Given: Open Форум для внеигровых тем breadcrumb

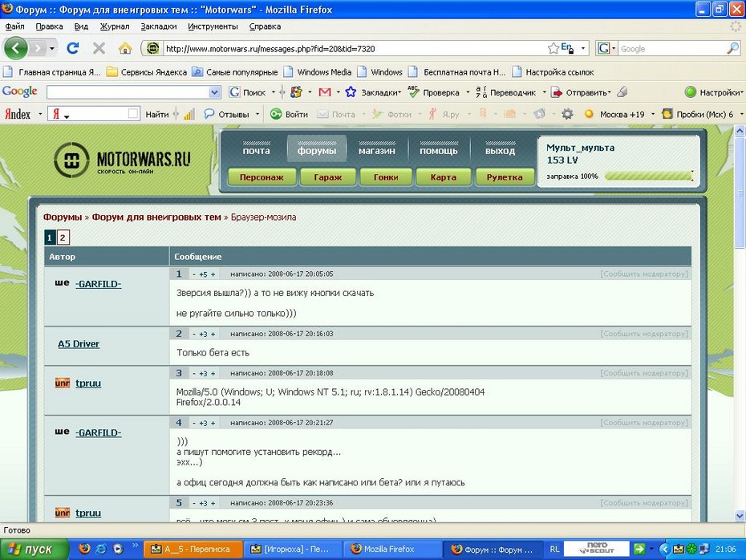Looking at the screenshot, I should point(156,217).
